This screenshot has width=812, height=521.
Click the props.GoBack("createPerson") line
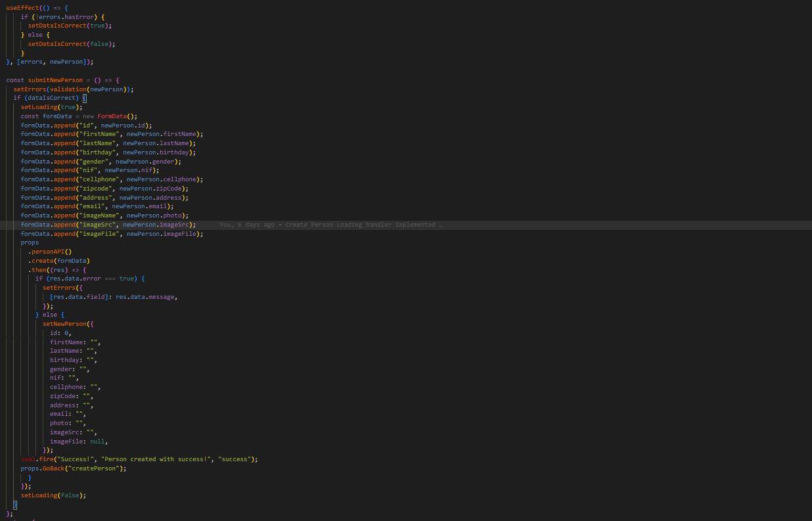point(73,468)
